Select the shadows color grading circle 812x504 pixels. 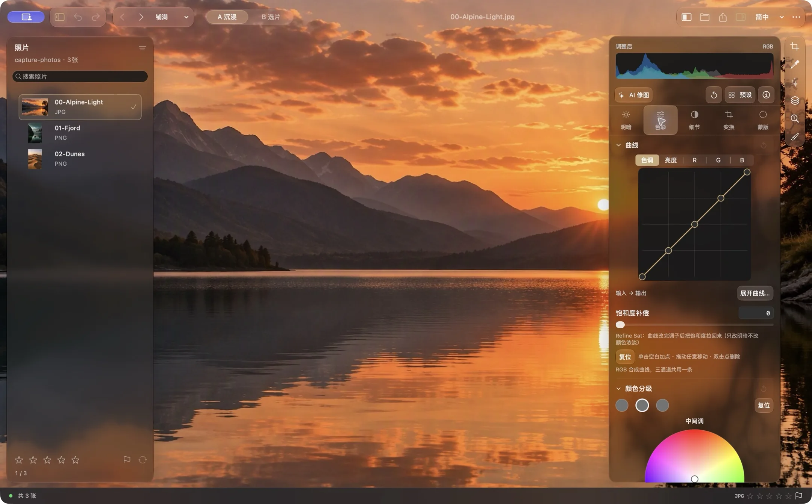point(622,405)
